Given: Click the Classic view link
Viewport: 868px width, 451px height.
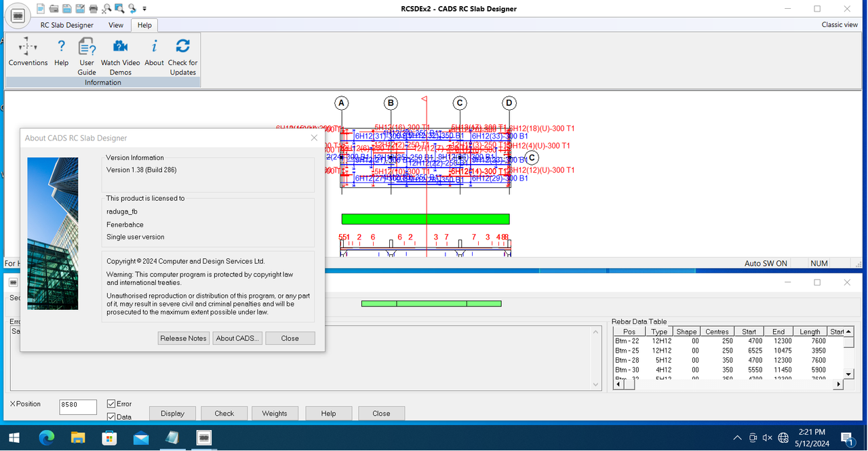Looking at the screenshot, I should click(x=840, y=24).
